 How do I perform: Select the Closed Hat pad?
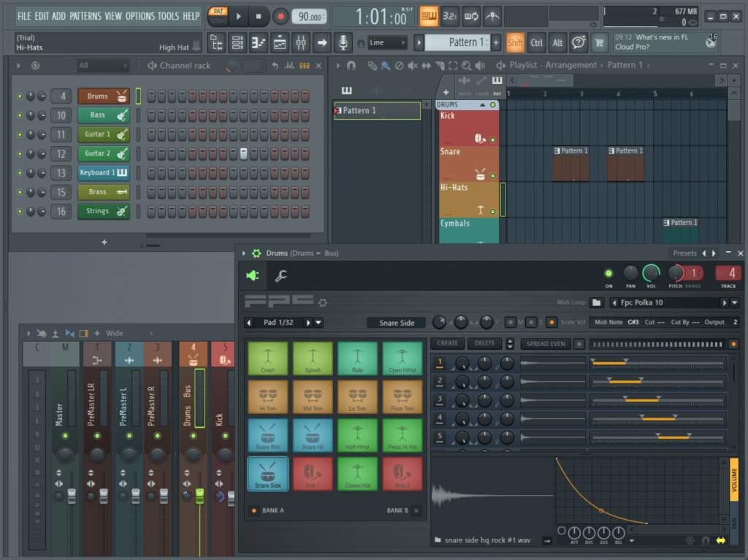[x=357, y=473]
